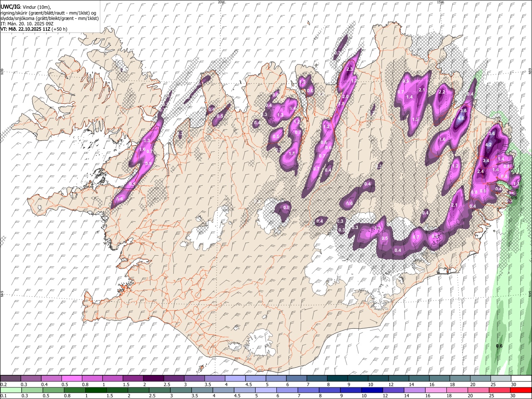Click the '0.1' label starting the rain legend
Image resolution: width=532 pixels, height=399 pixels.
pyautogui.click(x=4, y=396)
